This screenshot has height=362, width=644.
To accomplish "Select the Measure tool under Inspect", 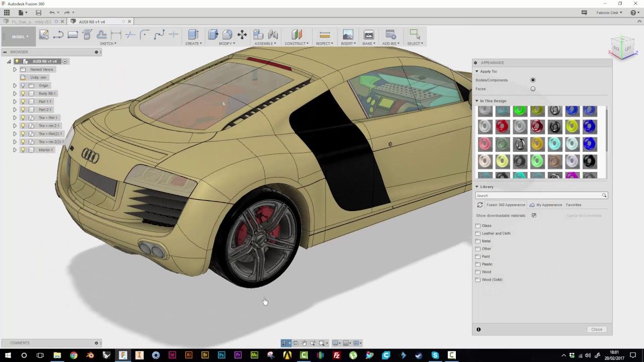I will [325, 34].
